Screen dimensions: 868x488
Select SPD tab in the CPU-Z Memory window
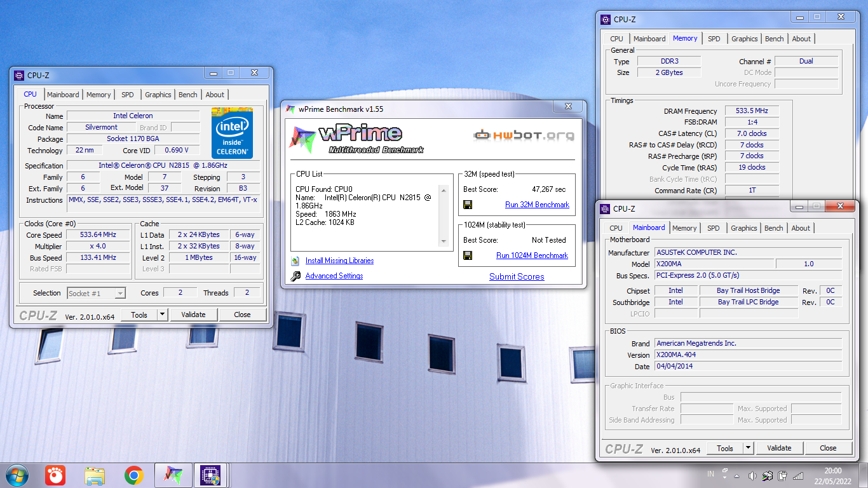714,39
